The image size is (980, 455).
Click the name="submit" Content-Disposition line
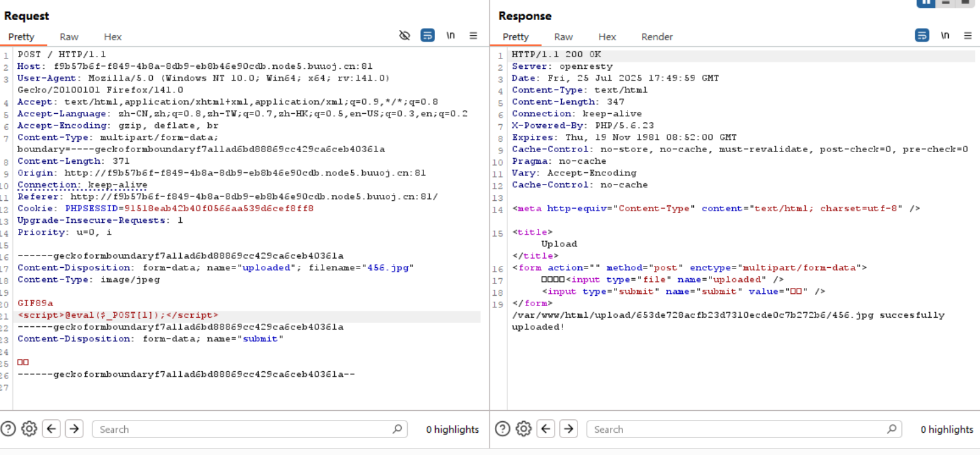151,339
